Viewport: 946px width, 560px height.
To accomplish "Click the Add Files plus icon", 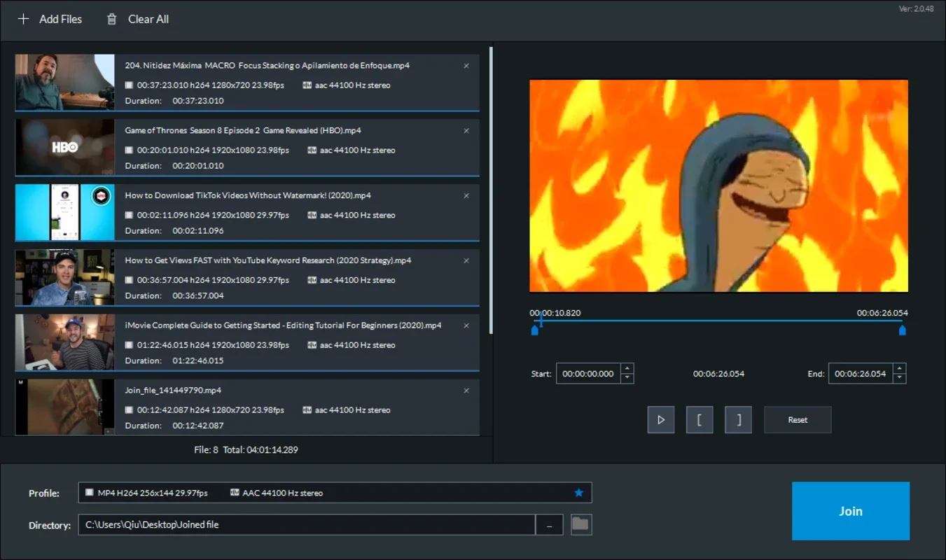I will pos(23,19).
